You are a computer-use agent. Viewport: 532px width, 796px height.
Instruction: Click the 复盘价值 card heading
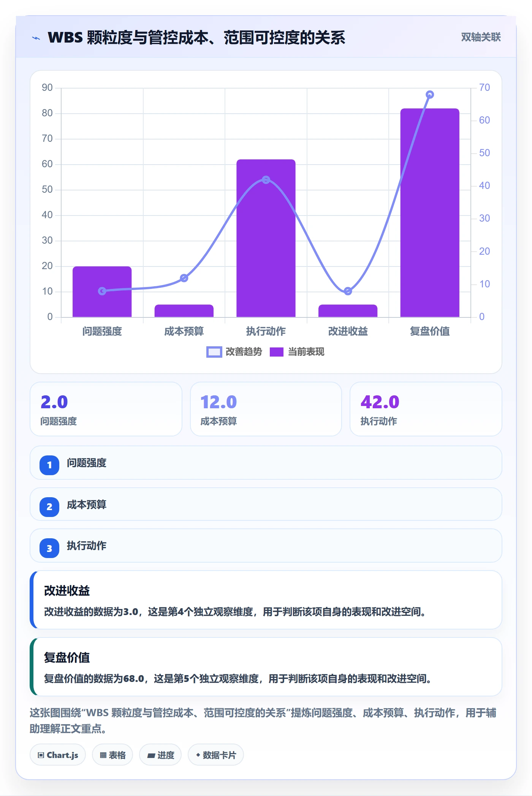(x=67, y=658)
